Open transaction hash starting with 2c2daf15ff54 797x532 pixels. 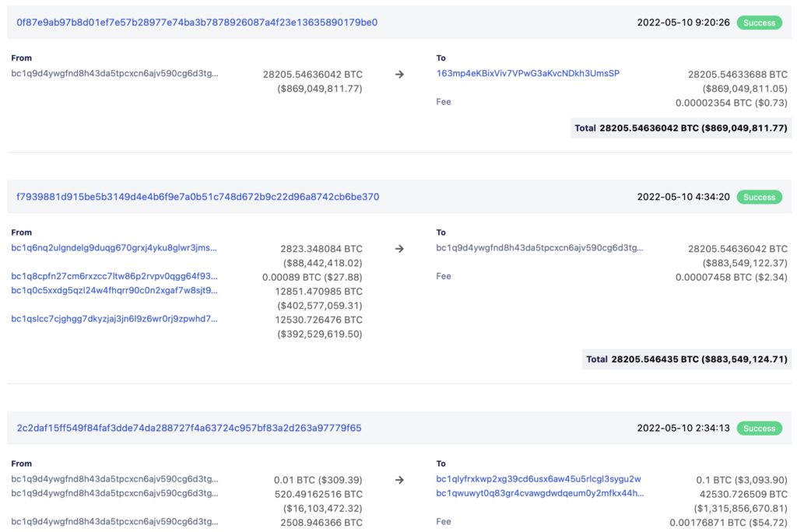(x=189, y=428)
